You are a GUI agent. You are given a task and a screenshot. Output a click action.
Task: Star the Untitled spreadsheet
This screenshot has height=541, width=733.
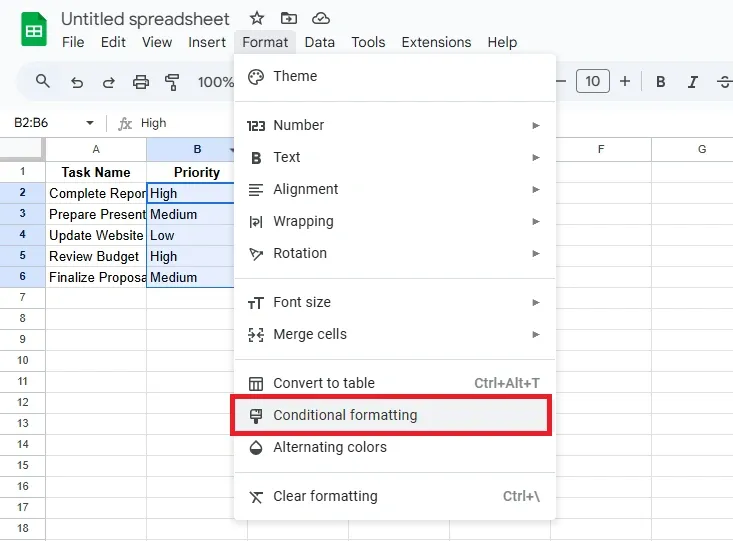tap(257, 18)
